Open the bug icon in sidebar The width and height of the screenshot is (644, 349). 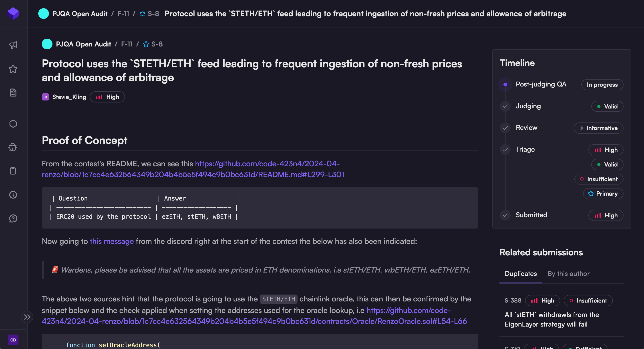tap(13, 147)
